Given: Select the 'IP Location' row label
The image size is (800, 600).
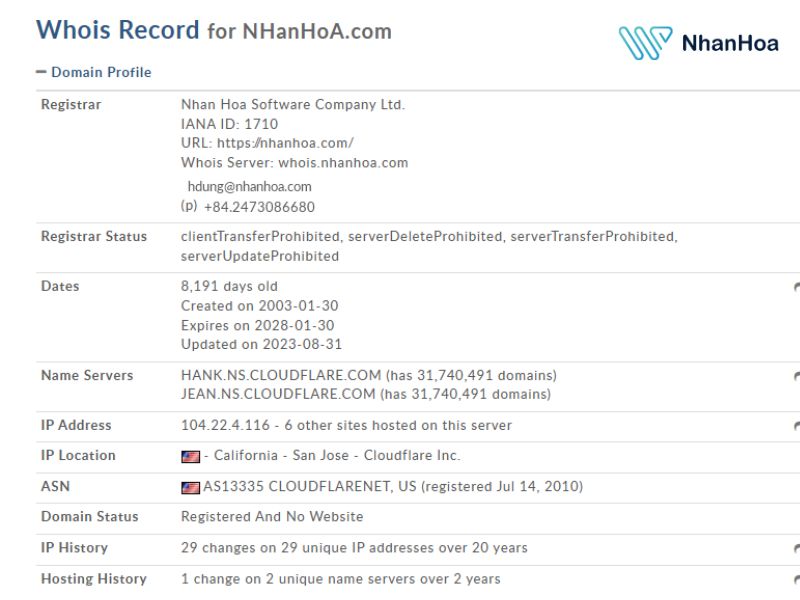Looking at the screenshot, I should pyautogui.click(x=78, y=455).
